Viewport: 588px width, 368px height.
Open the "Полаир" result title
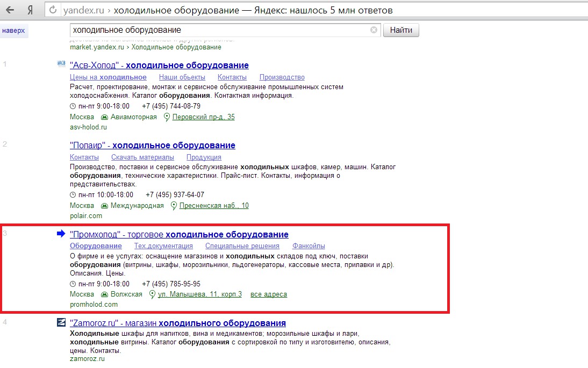152,146
